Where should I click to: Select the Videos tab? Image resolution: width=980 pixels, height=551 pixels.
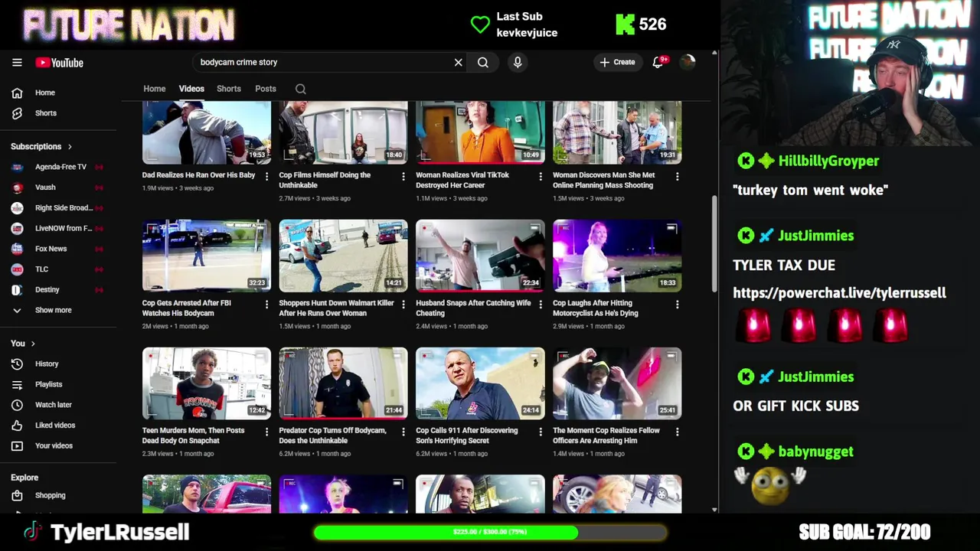click(191, 89)
